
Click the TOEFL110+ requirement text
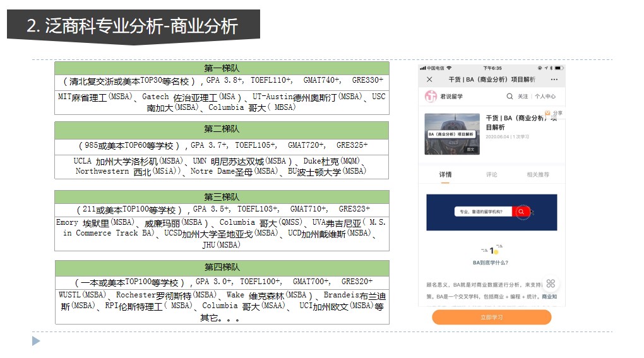pyautogui.click(x=271, y=80)
